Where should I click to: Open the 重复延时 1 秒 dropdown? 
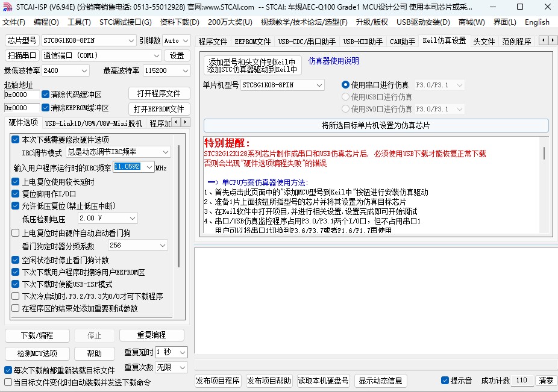click(171, 352)
